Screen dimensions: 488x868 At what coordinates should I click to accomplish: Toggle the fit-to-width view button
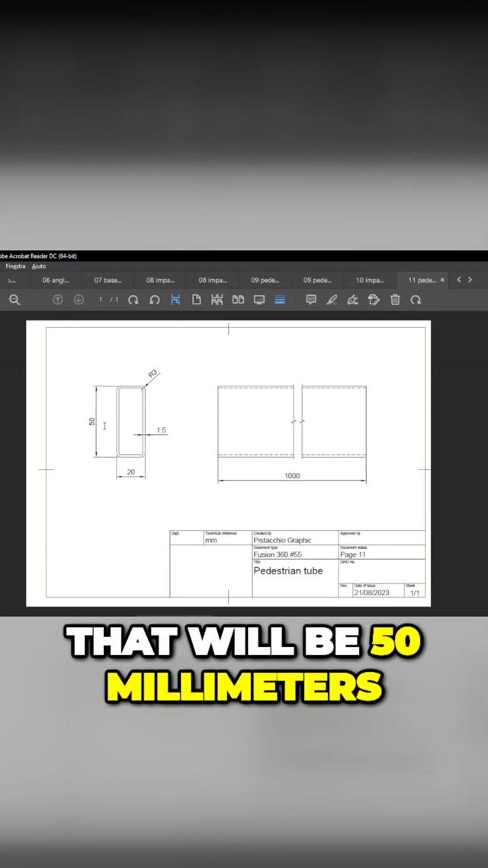pyautogui.click(x=175, y=300)
